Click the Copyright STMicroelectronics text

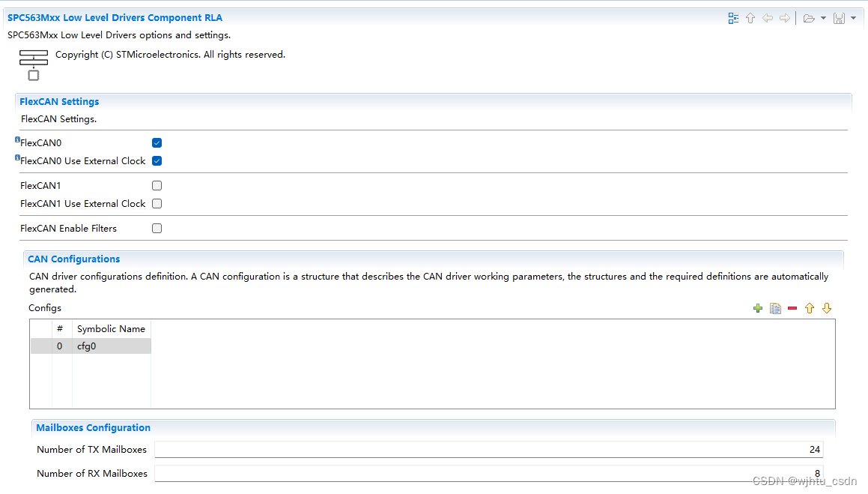click(171, 54)
